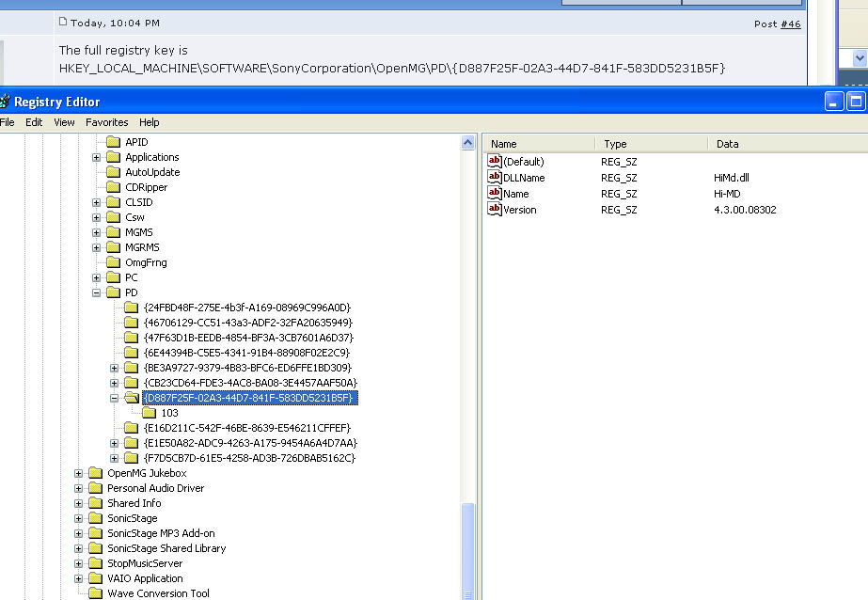Expand the {F7D5CB7D-61E5...} key
This screenshot has width=868, height=600.
[x=114, y=458]
